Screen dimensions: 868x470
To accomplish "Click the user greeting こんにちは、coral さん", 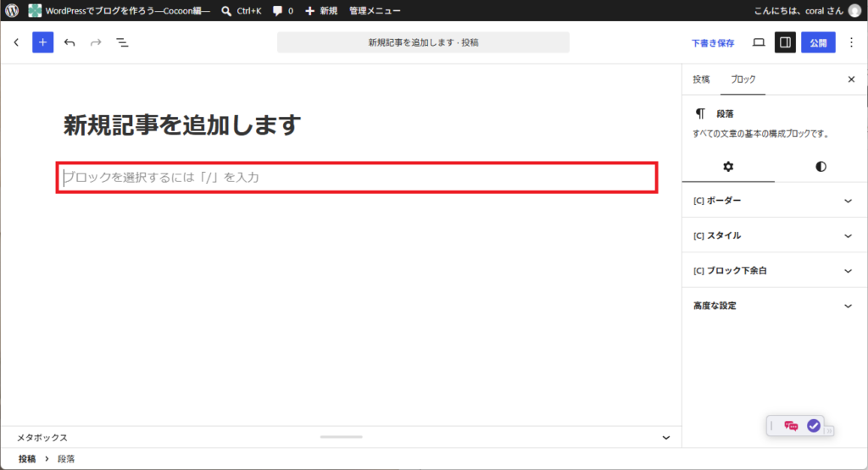I will coord(798,10).
